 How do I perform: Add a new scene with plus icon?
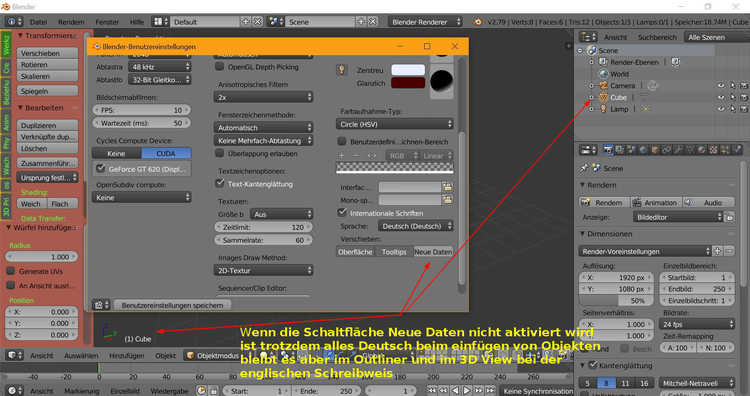[361, 22]
